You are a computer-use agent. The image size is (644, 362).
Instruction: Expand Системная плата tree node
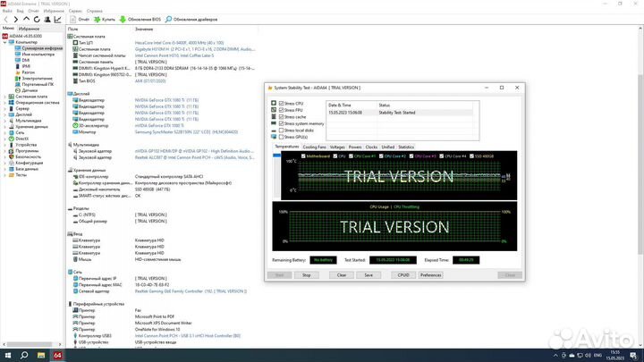pyautogui.click(x=5, y=97)
